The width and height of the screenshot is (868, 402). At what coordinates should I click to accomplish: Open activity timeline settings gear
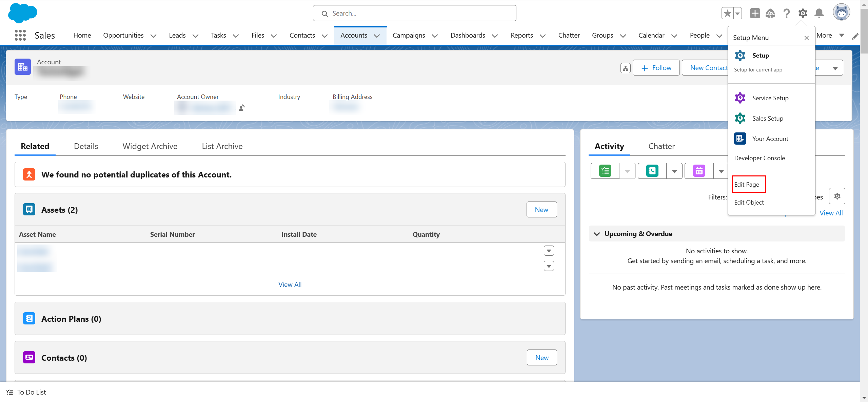click(837, 196)
